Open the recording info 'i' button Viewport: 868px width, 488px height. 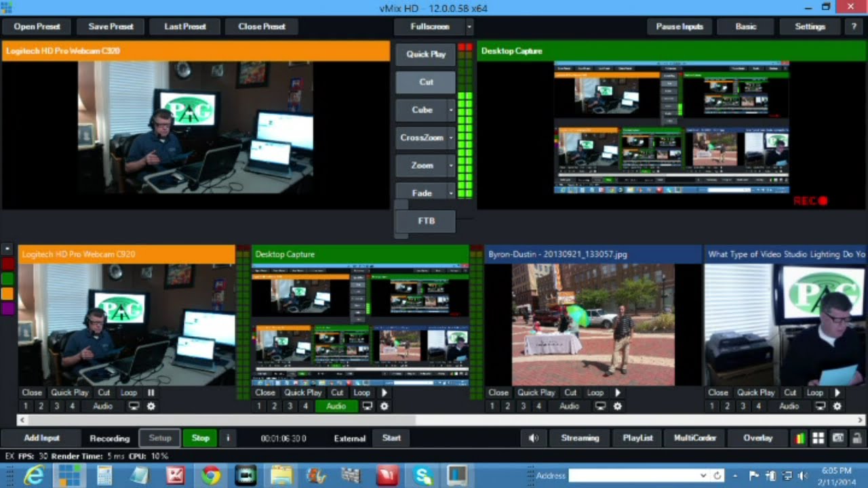(x=228, y=438)
